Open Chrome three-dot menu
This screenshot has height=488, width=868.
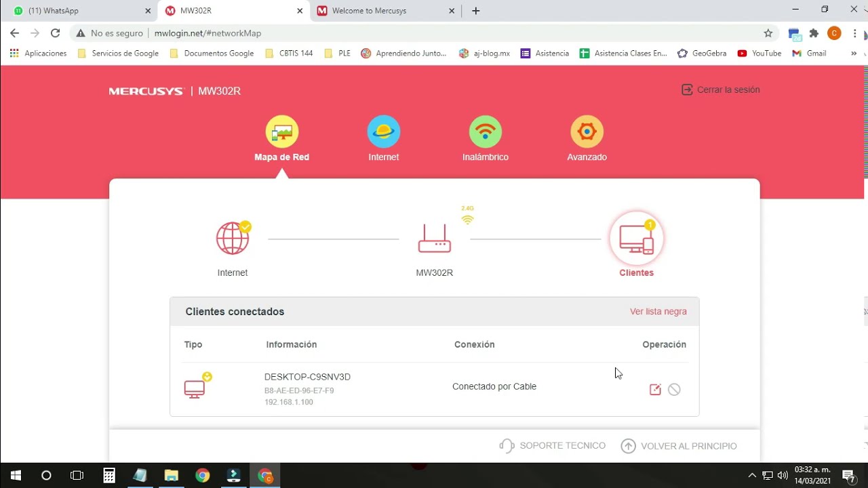click(855, 33)
